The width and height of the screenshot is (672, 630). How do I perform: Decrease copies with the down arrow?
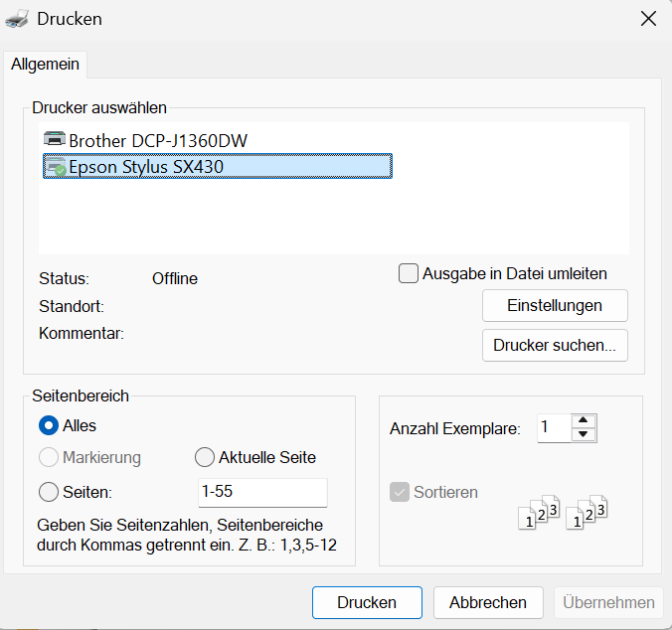[x=583, y=434]
